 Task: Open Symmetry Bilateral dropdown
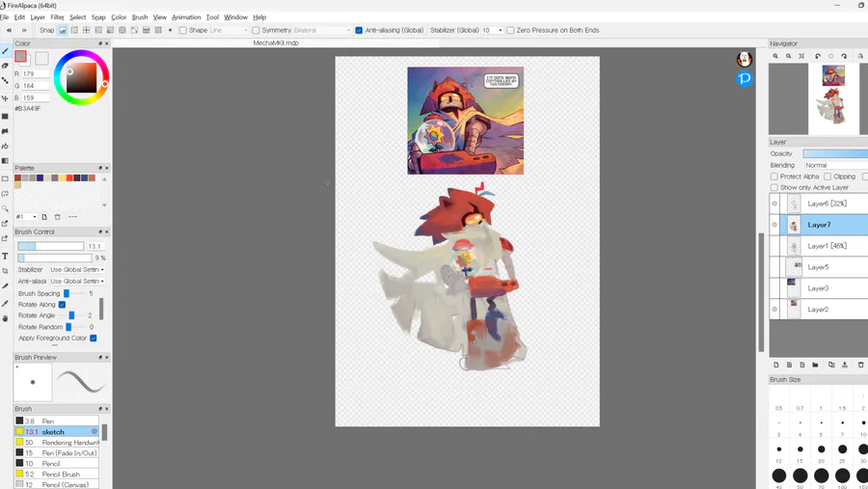tap(322, 31)
